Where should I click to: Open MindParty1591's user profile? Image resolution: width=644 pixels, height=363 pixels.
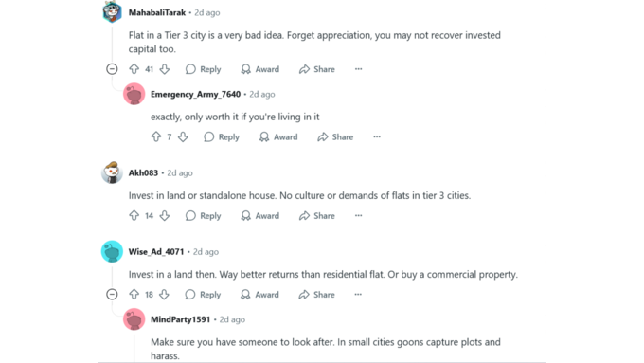pyautogui.click(x=180, y=319)
